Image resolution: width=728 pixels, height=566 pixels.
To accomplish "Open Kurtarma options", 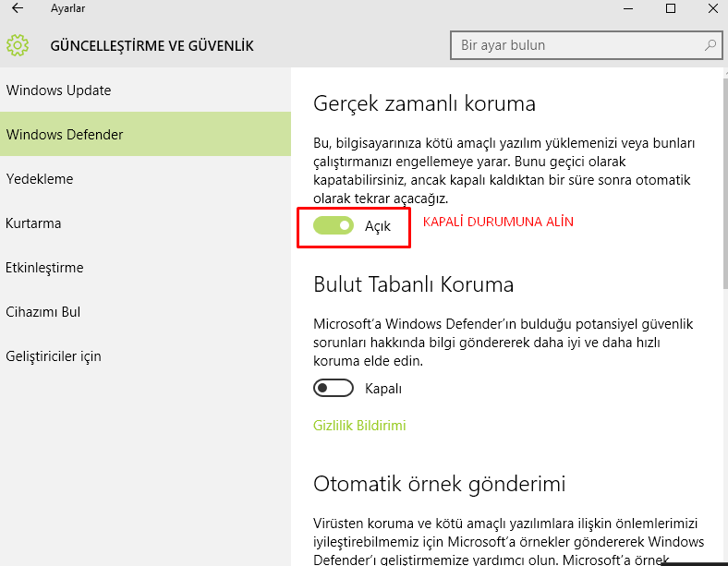I will [x=33, y=223].
